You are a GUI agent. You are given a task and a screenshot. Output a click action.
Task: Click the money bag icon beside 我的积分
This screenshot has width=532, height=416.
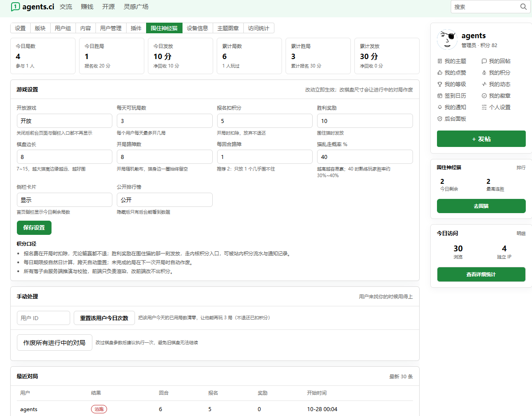tap(484, 73)
